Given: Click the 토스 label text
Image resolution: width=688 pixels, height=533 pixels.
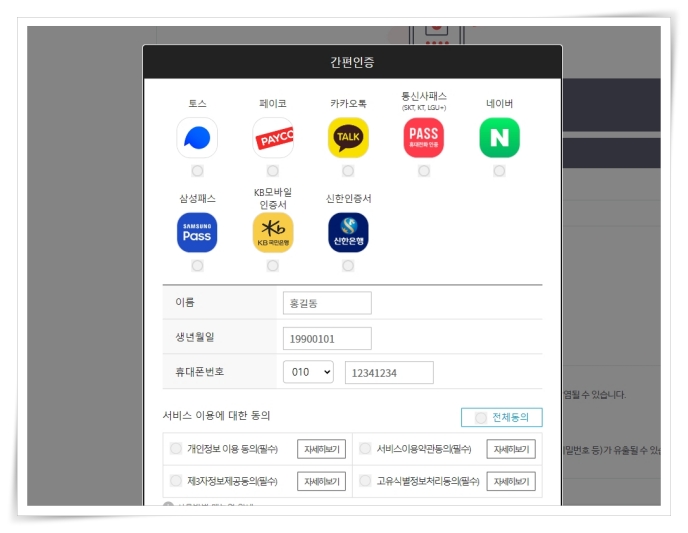Looking at the screenshot, I should tap(197, 104).
